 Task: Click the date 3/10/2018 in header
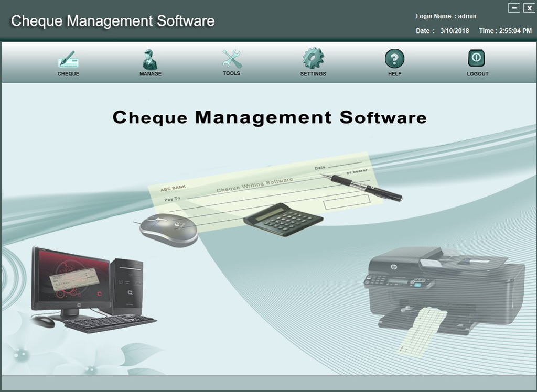455,31
